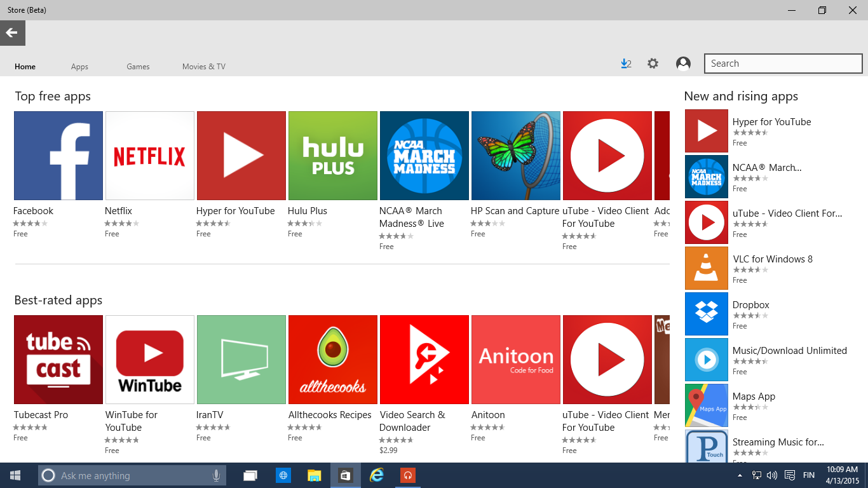Open the Streaming Music app icon
The width and height of the screenshot is (868, 488).
(x=707, y=446)
